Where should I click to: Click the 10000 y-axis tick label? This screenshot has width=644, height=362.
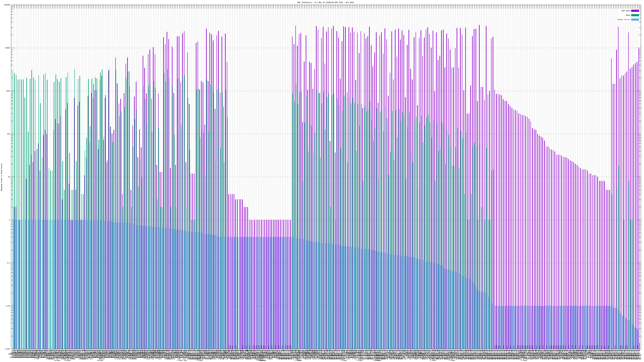tap(8, 48)
